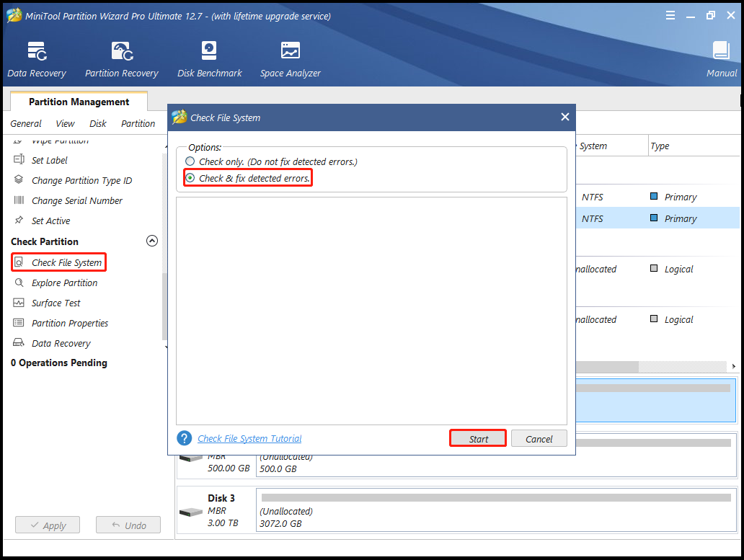Click the blue swatch of highlighted Primary row
This screenshot has height=560, width=744.
coord(654,218)
